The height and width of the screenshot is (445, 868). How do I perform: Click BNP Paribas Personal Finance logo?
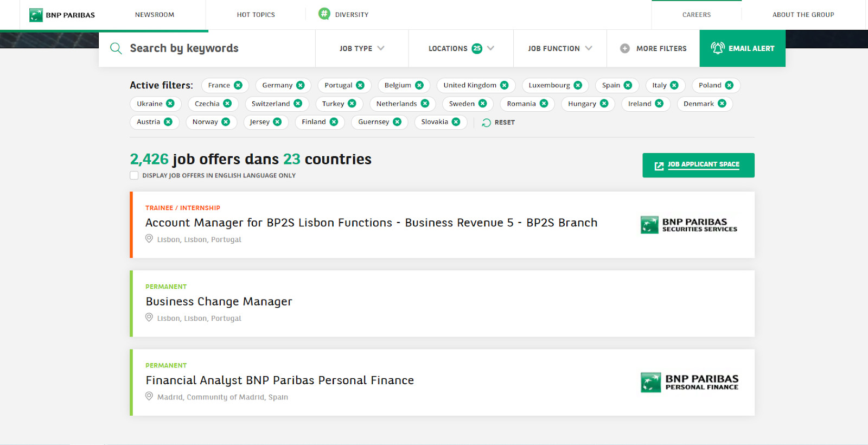pos(690,382)
